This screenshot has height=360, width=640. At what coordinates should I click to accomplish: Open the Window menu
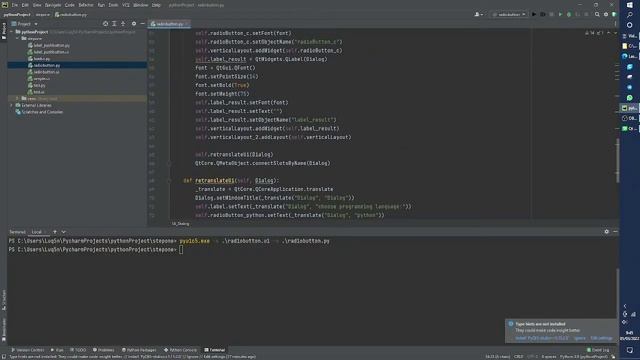(140, 5)
